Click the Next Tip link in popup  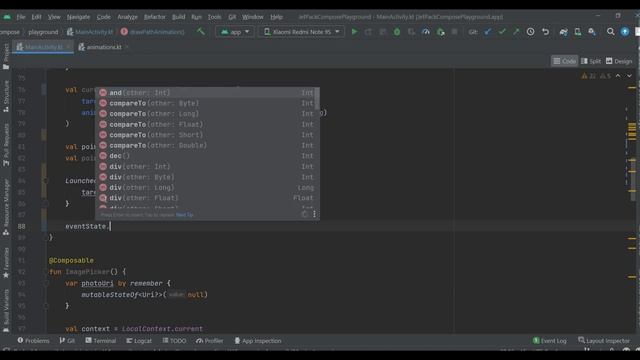(184, 215)
